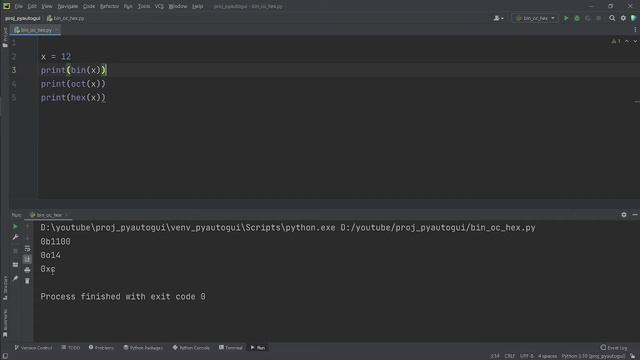This screenshot has height=360, width=640.
Task: Open the Help menu
Action: (x=198, y=6)
